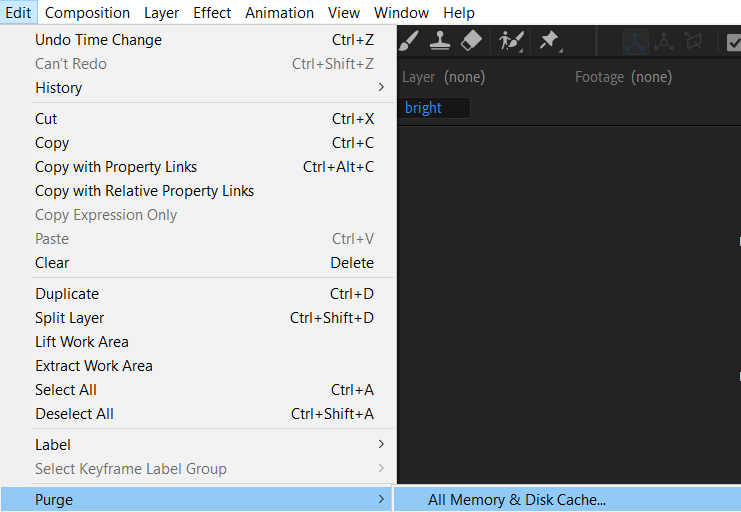The width and height of the screenshot is (741, 512).
Task: Open the Composition menu
Action: pyautogui.click(x=87, y=13)
